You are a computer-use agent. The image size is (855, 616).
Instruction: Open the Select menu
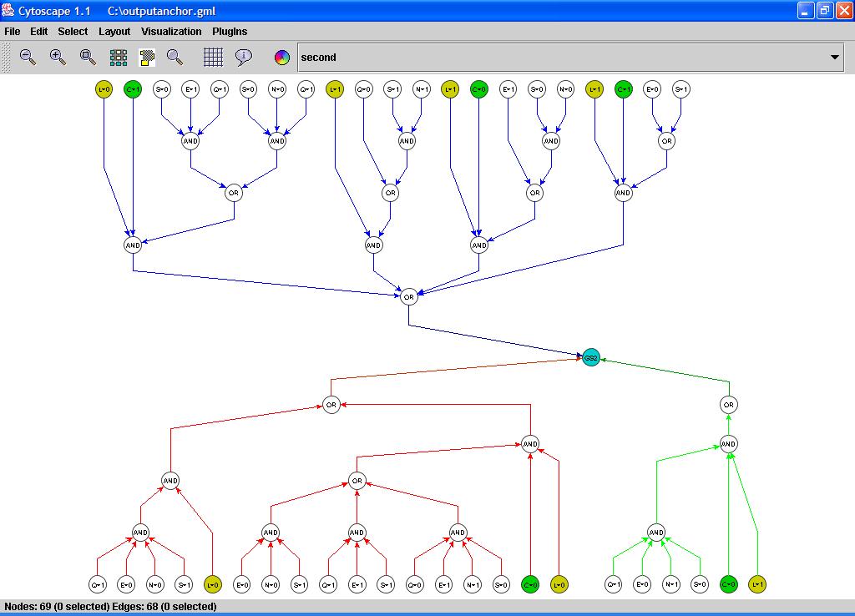(73, 32)
